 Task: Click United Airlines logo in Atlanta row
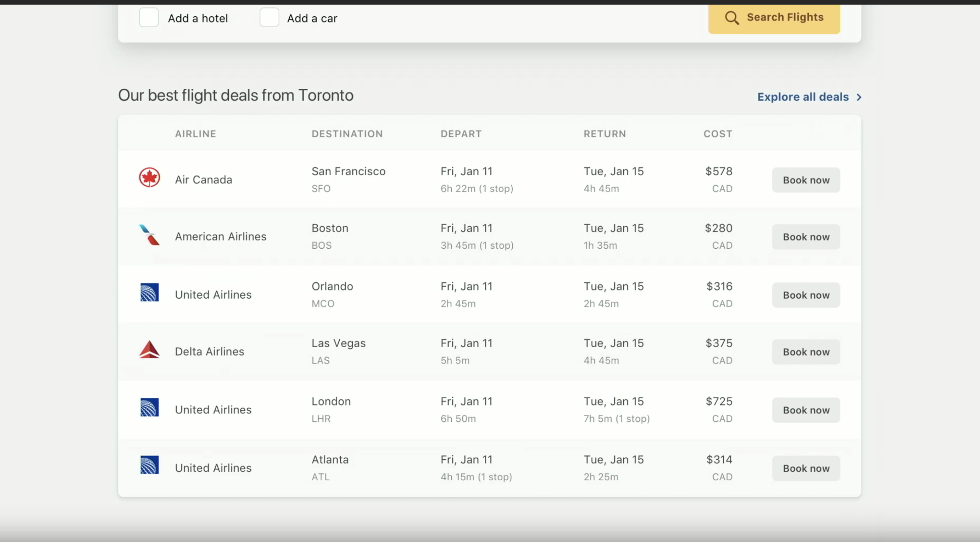click(x=149, y=465)
